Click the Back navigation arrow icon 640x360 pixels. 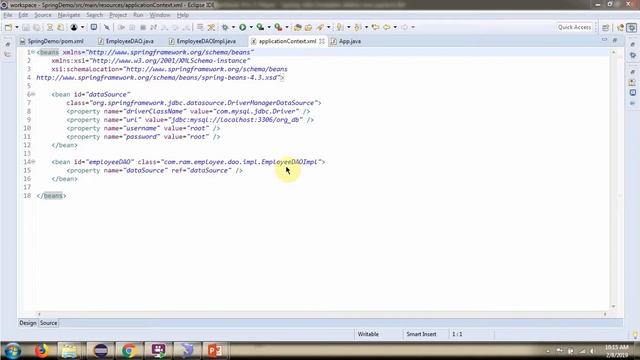point(387,27)
